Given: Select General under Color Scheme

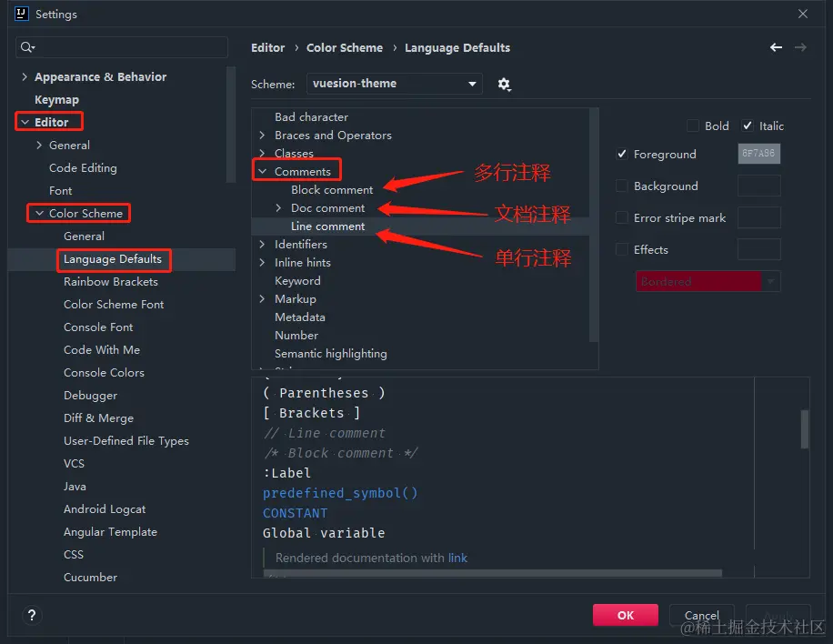Looking at the screenshot, I should click(84, 236).
